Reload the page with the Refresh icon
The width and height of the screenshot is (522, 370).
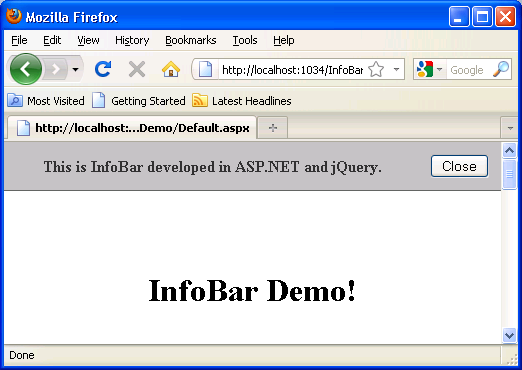coord(103,69)
